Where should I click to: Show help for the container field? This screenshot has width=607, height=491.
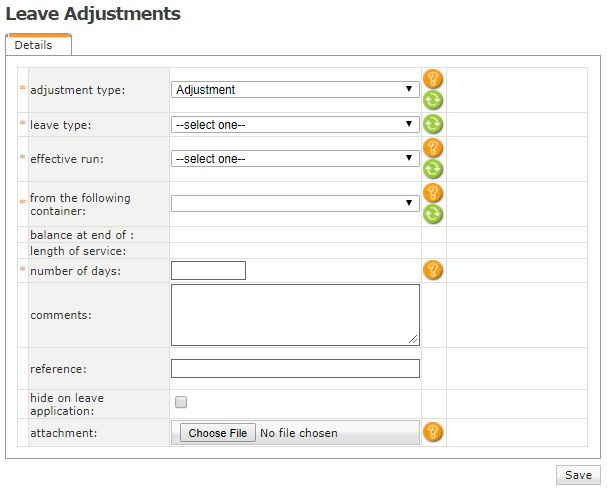coord(432,193)
